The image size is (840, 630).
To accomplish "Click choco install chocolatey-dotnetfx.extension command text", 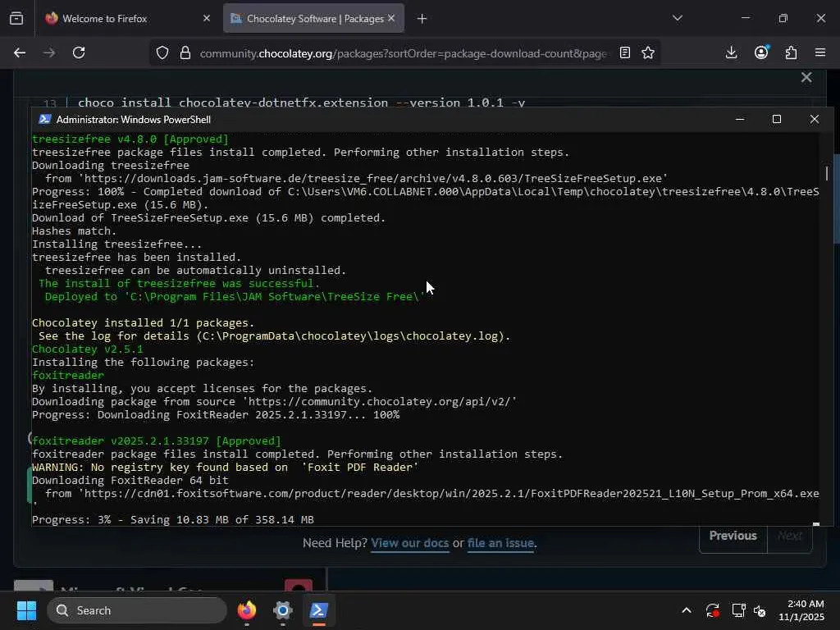I will tap(301, 103).
